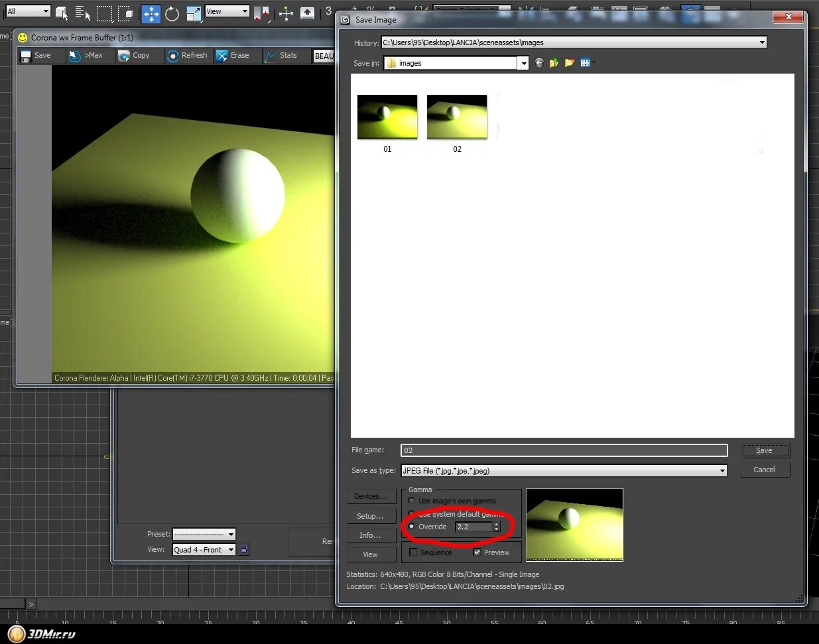Click Corona smiley icon in title bar
This screenshot has width=819, height=644.
click(x=23, y=38)
